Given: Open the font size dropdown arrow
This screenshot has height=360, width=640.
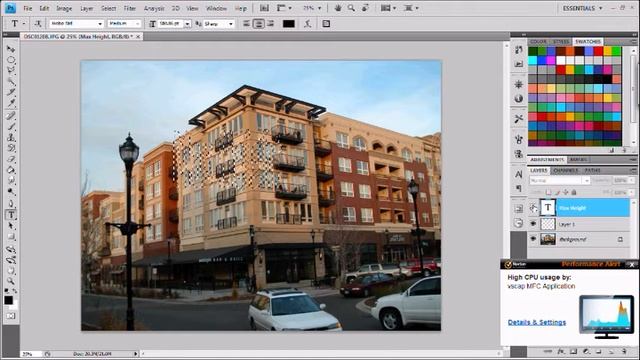Looking at the screenshot, I should tap(187, 24).
